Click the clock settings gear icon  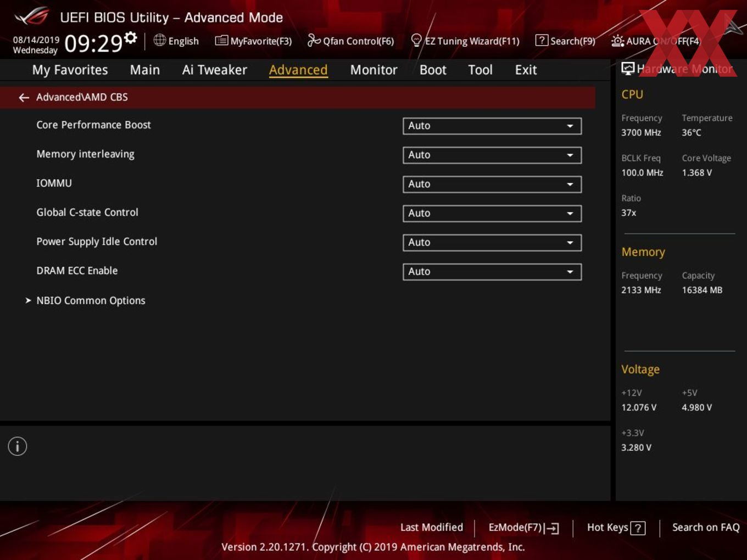click(x=131, y=38)
